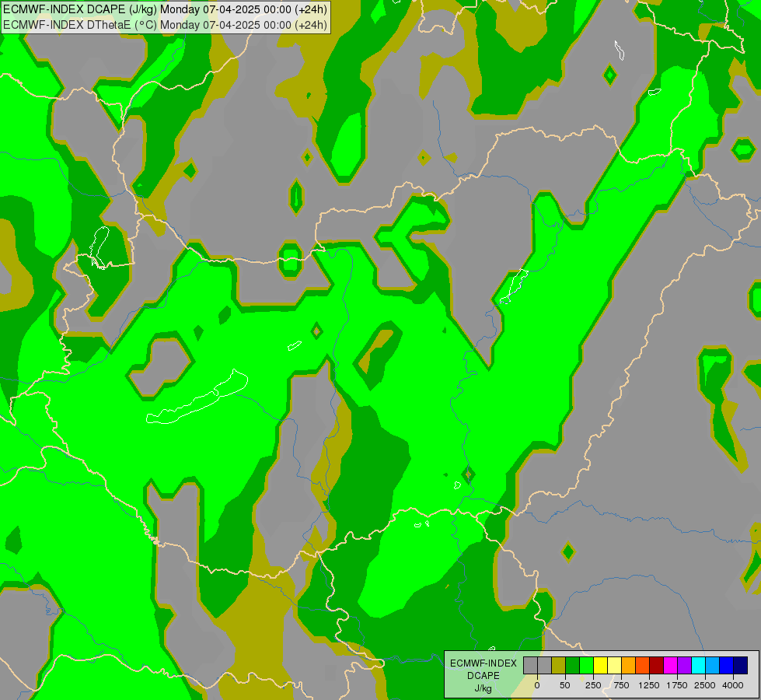Click the '750' legend scale label
The width and height of the screenshot is (761, 700).
(x=621, y=685)
